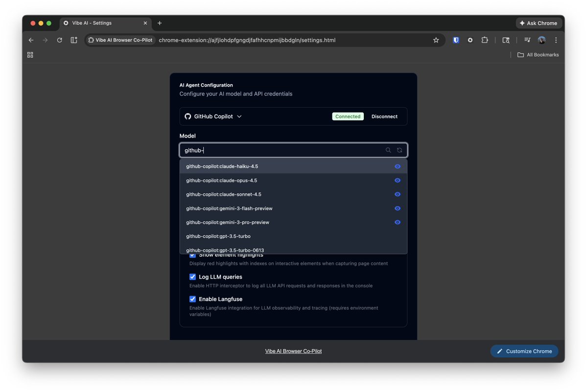Uncheck Enable Langfuse
This screenshot has height=392, width=587.
click(x=192, y=299)
